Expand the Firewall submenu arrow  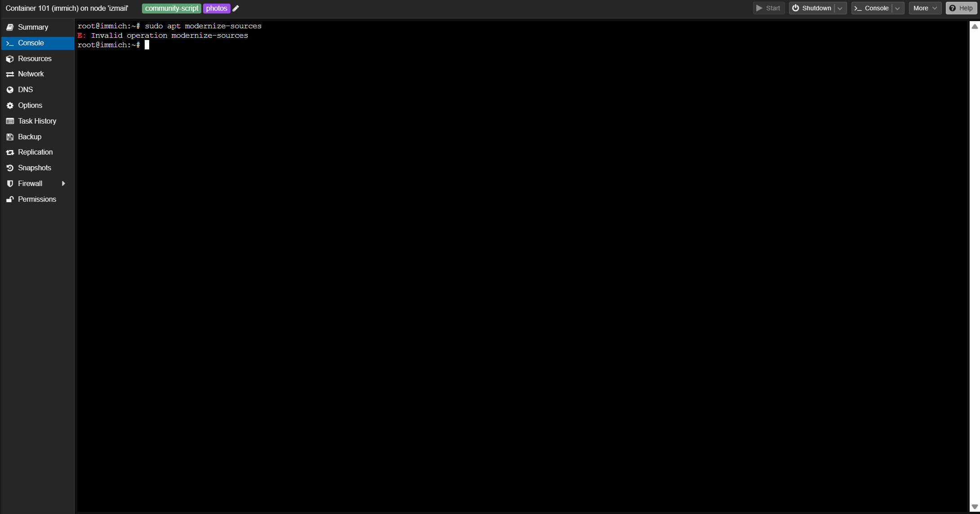coord(63,184)
